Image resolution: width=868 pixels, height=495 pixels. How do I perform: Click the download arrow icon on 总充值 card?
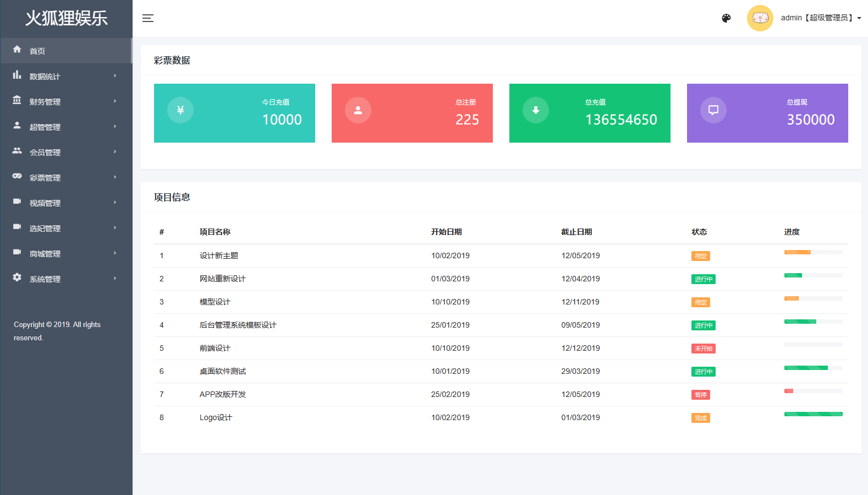coord(536,110)
